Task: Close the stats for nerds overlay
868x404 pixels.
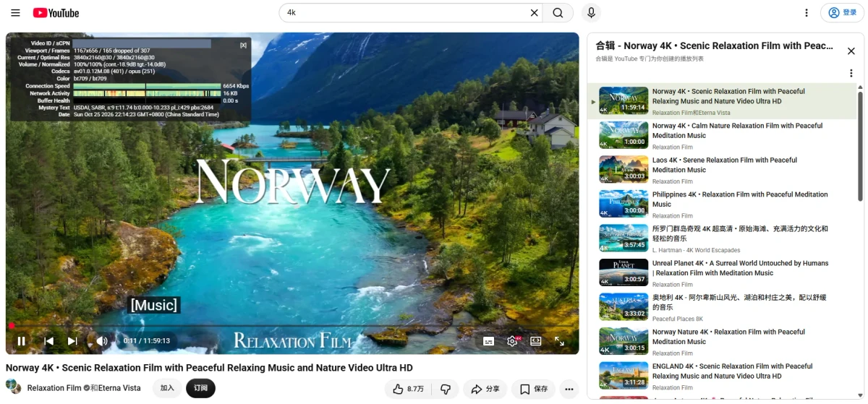Action: (x=243, y=45)
